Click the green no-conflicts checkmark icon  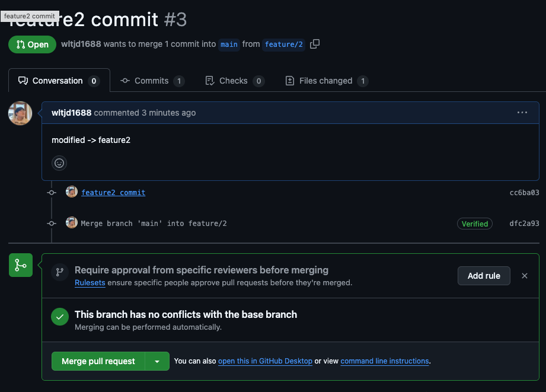coord(59,317)
